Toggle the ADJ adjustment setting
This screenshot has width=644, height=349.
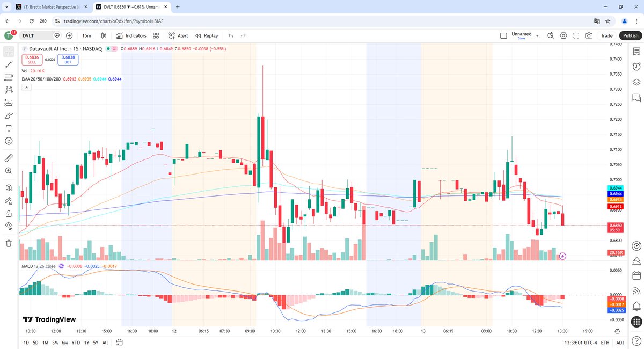click(620, 343)
